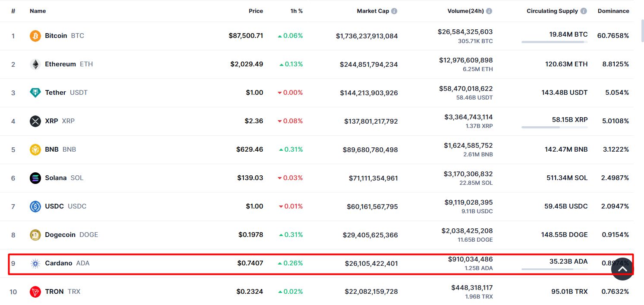Click the Bitcoin coin logo icon
The width and height of the screenshot is (644, 305).
(x=35, y=36)
